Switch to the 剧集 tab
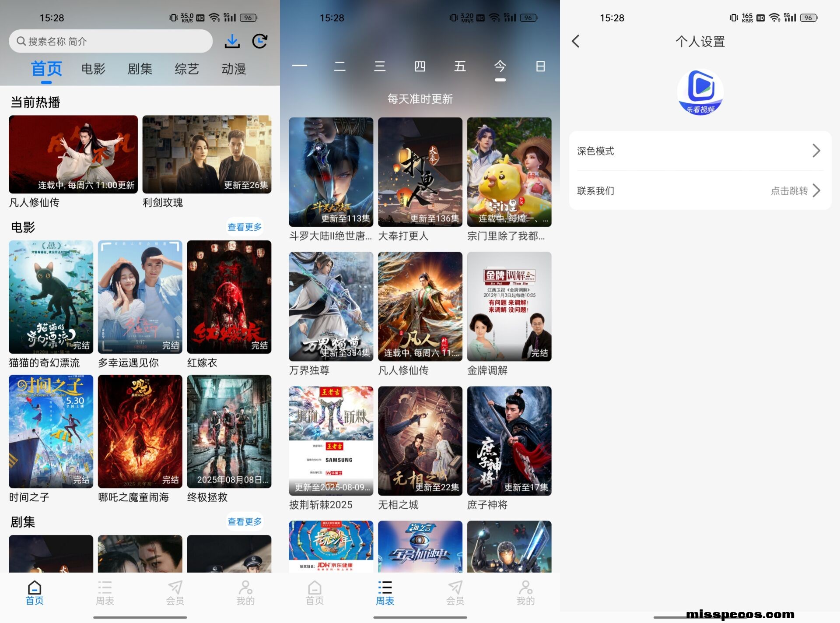The height and width of the screenshot is (623, 840). coord(140,69)
